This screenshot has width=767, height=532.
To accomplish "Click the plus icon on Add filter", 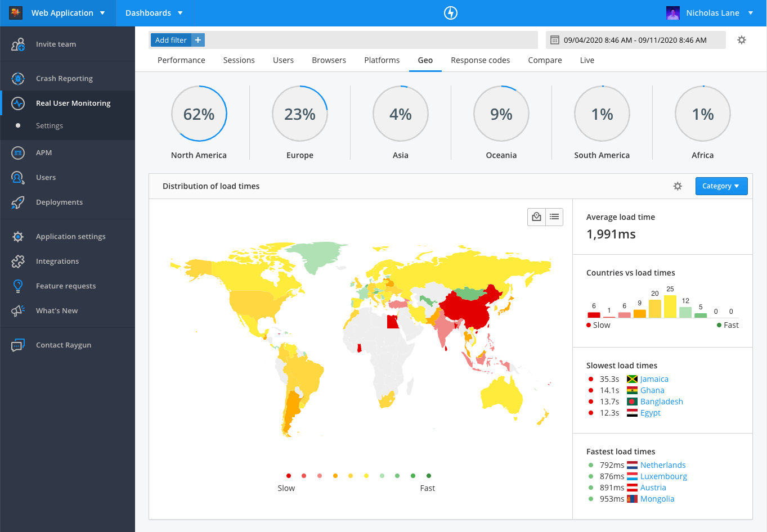I will tap(198, 40).
